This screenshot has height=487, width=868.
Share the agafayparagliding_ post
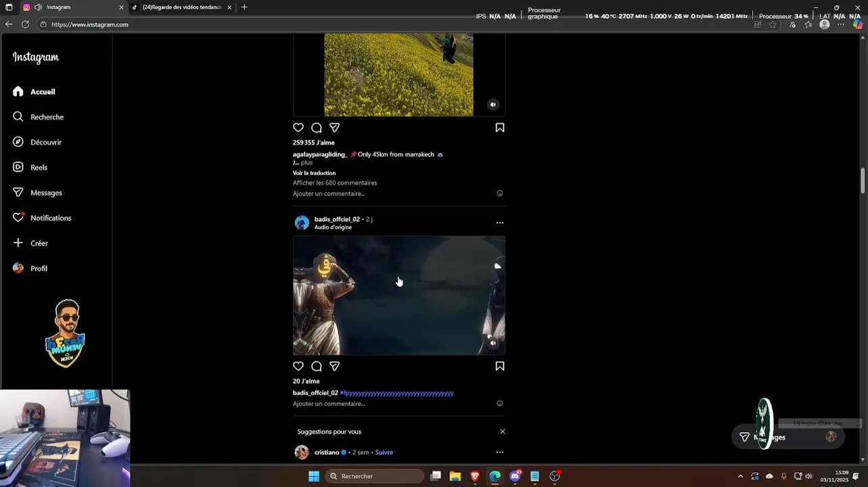click(334, 128)
